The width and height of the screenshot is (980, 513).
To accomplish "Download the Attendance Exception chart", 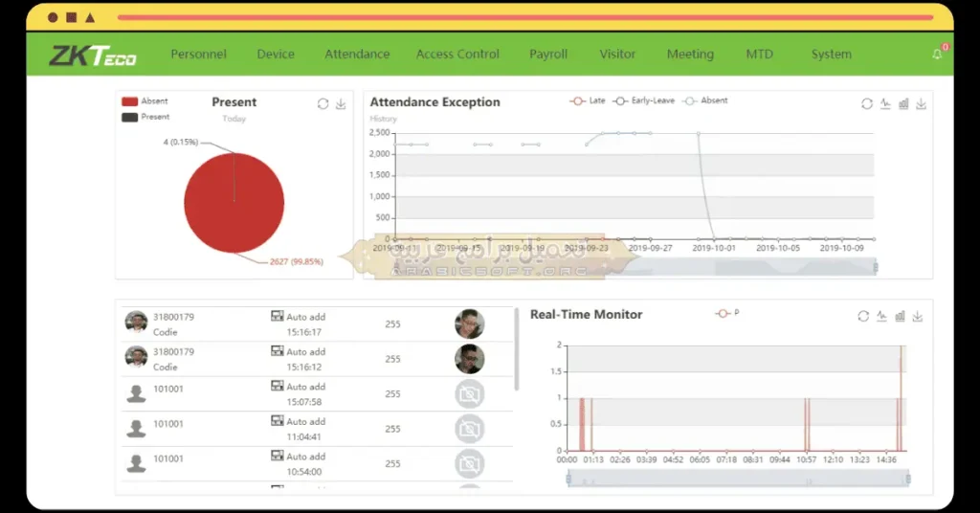I will [x=921, y=103].
